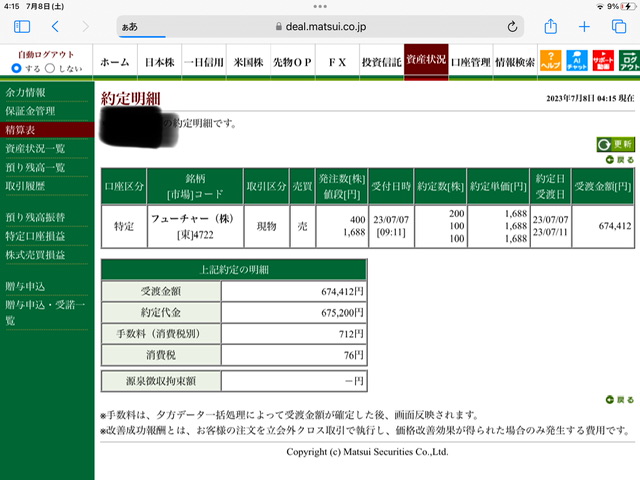Open the 日本株 menu tab

[x=160, y=62]
